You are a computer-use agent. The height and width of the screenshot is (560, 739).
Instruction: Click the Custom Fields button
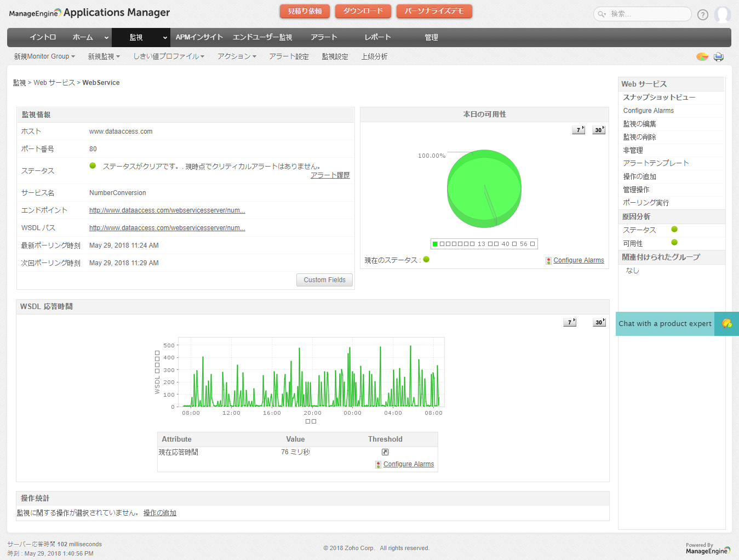324,280
